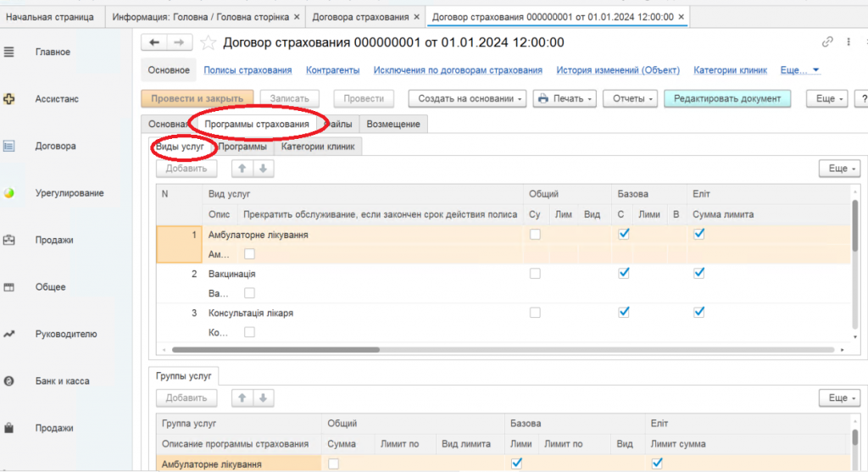This screenshot has height=472, width=868.
Task: Select the Возмещение tab
Action: click(393, 125)
